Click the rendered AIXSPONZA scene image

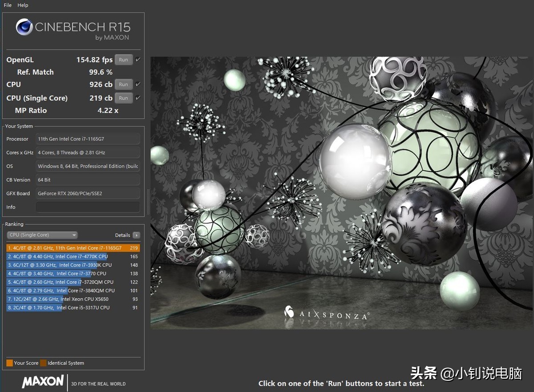pyautogui.click(x=341, y=193)
